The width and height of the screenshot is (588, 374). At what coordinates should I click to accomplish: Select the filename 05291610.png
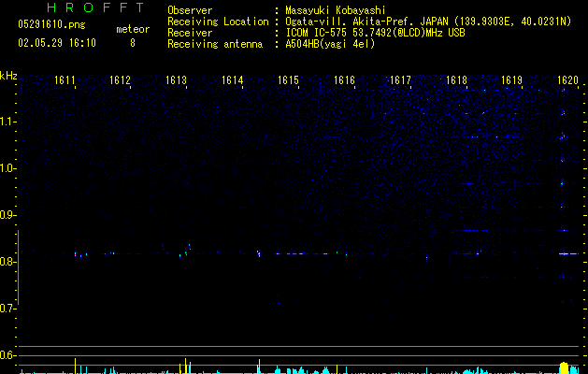(x=51, y=24)
